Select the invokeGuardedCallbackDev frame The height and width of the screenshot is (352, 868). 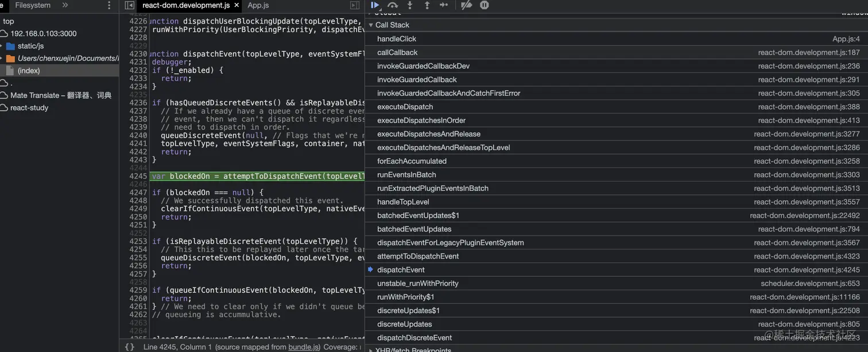pos(617,66)
